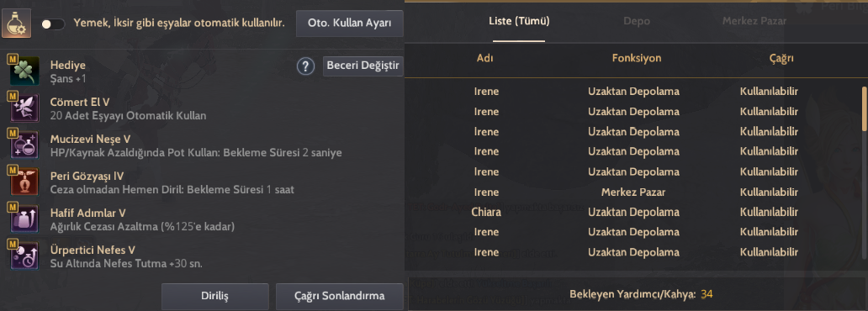Click the Diriliş button
This screenshot has height=311, width=868.
pyautogui.click(x=214, y=296)
